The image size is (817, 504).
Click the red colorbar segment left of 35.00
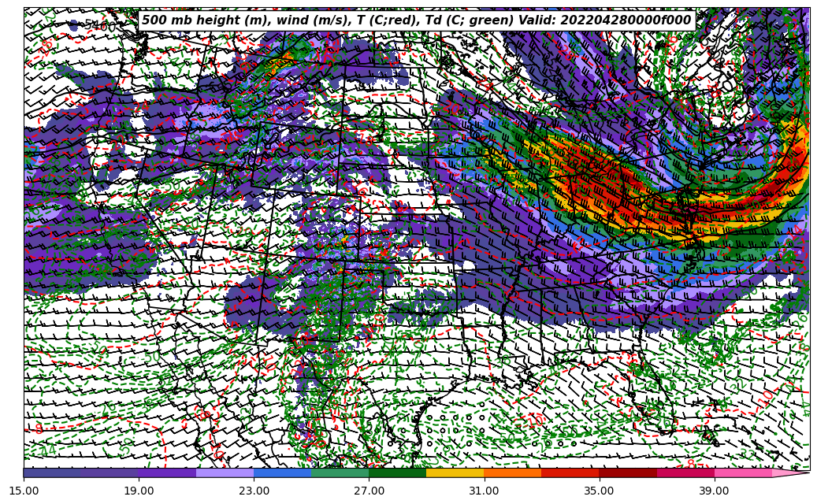[570, 472]
